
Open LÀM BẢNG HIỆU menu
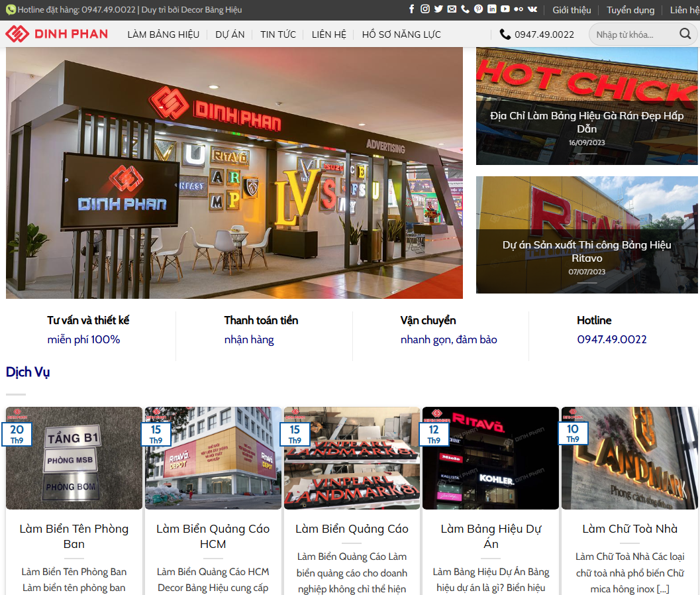164,34
